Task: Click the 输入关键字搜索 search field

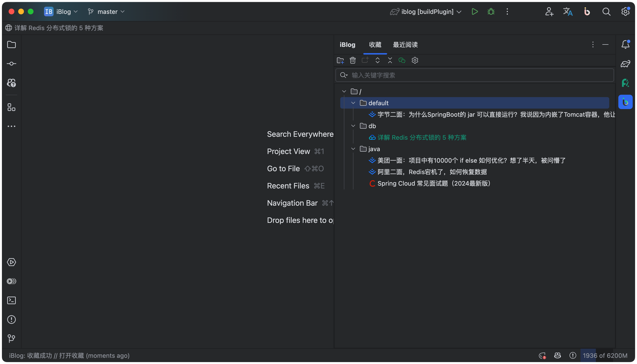Action: click(x=475, y=75)
